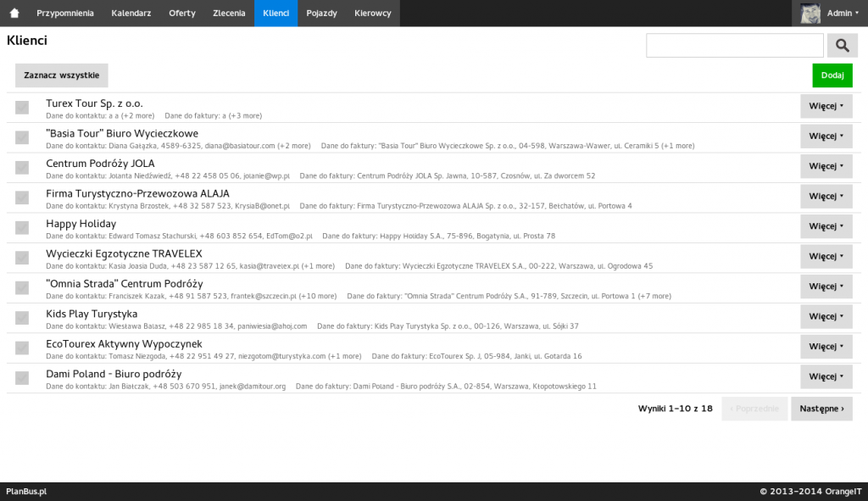Expand Więcej dropdown for EcoTourex
Viewport: 868px width, 501px height.
[826, 347]
